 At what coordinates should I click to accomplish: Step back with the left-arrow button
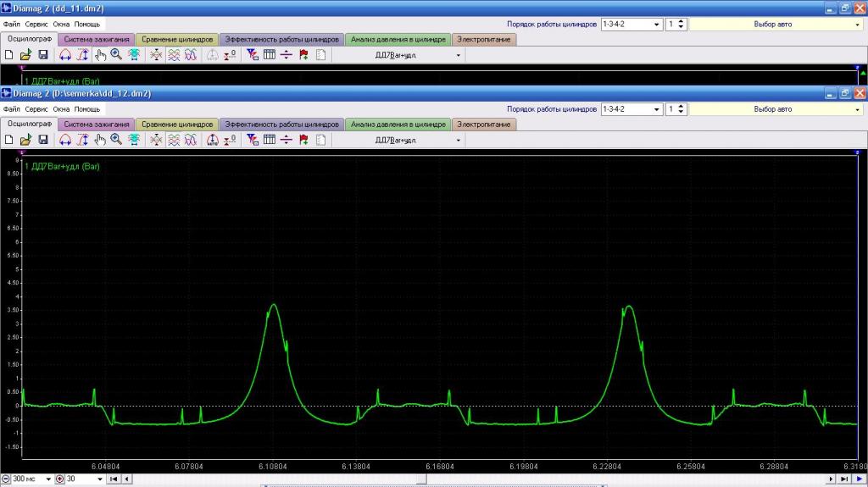tap(127, 479)
